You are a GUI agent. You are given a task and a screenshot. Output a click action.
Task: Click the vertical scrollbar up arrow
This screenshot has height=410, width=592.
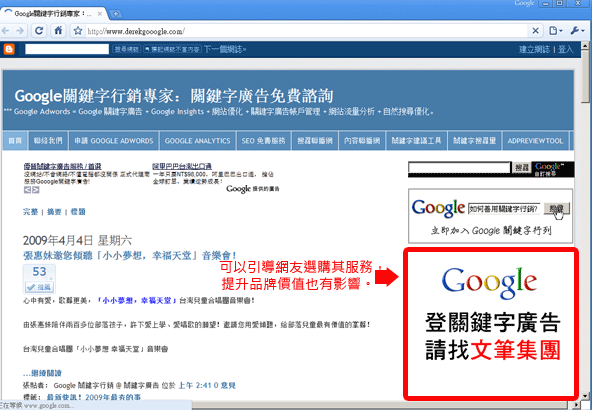coord(586,45)
